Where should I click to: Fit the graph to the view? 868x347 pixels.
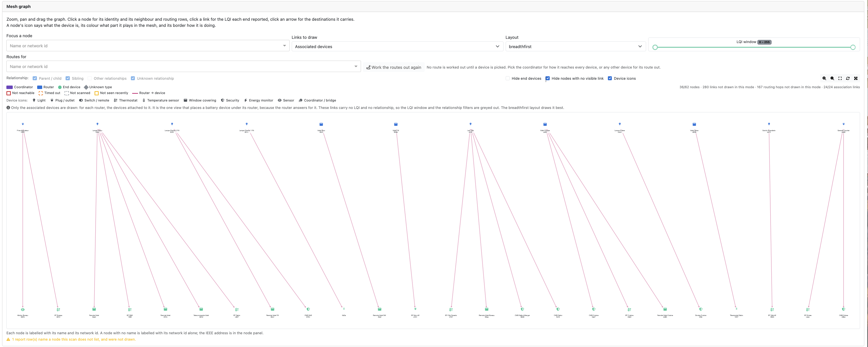(x=840, y=78)
